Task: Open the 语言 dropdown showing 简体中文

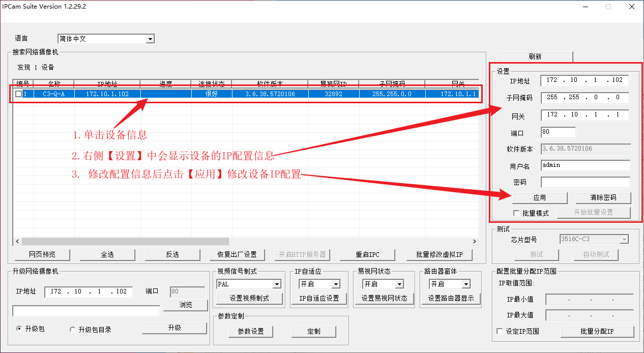Action: tap(106, 39)
